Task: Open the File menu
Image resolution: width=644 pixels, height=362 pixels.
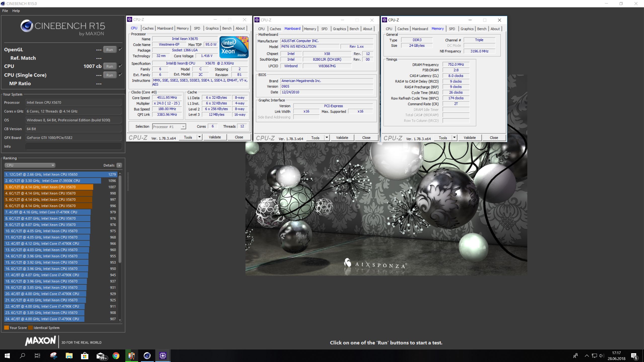Action: tap(5, 11)
